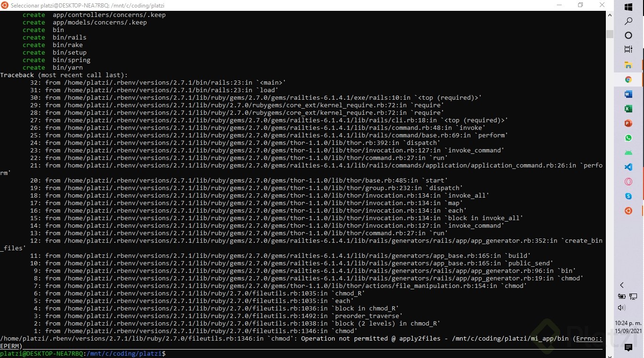
Task: Click the "create bin/setup" output line
Action: [x=55, y=52]
